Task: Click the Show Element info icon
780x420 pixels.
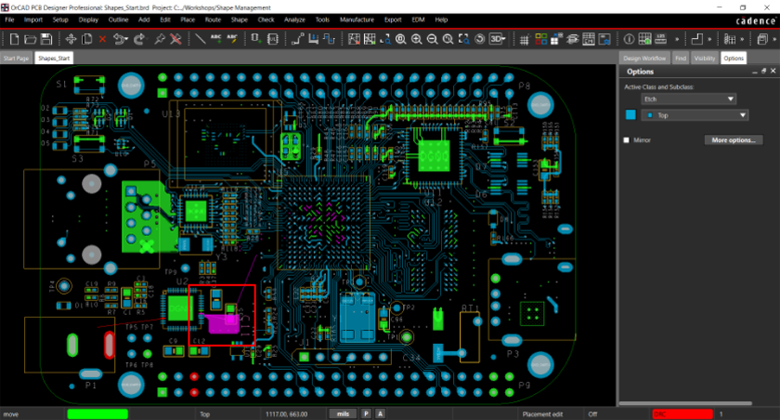Action: tap(629, 39)
